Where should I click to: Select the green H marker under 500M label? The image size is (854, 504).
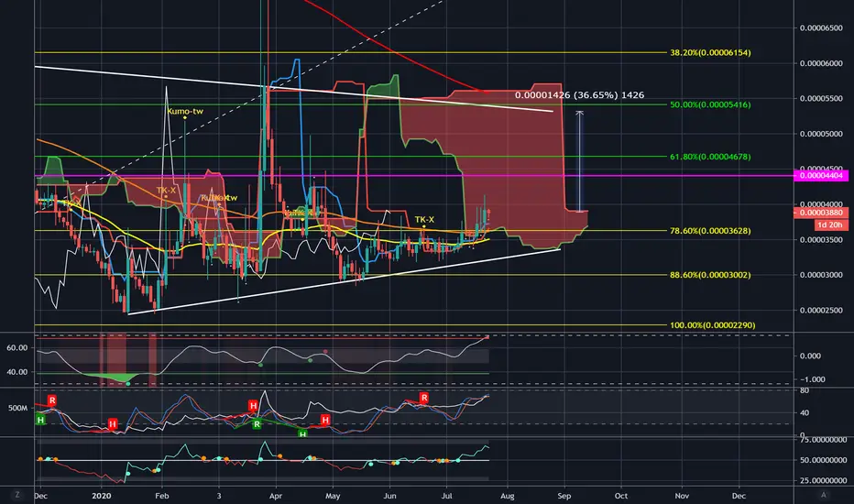point(40,420)
